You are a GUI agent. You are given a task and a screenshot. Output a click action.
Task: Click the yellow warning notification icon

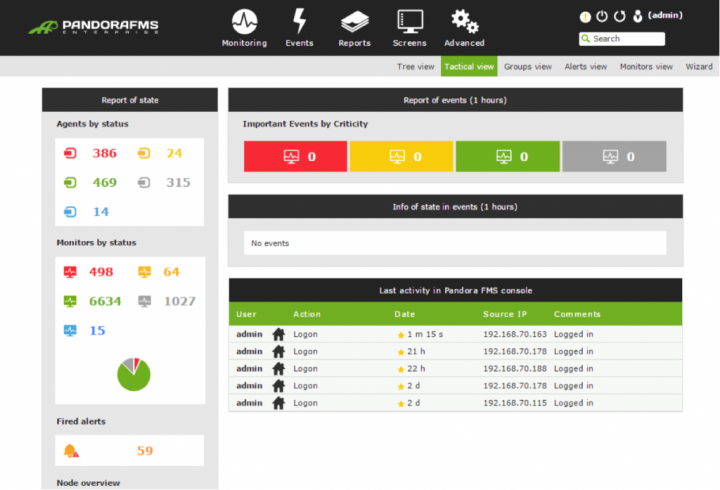585,16
